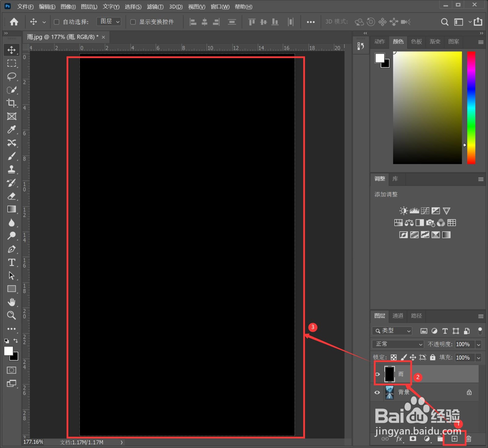Switch to the 渐变 tab
The image size is (488, 448).
435,41
